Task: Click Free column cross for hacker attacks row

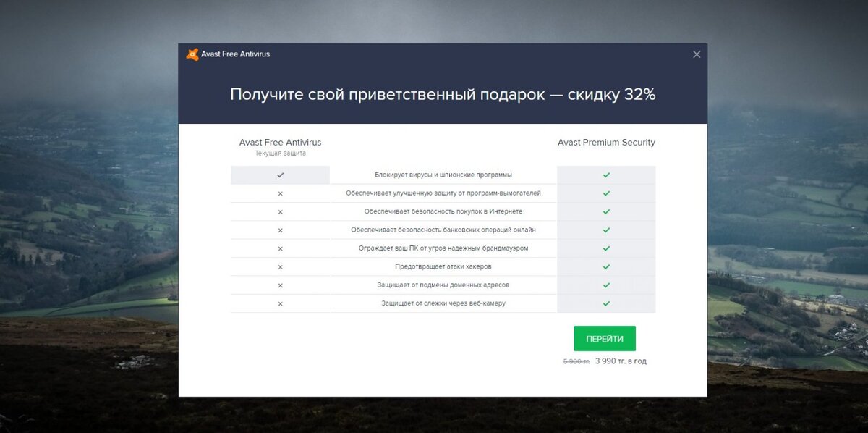Action: pos(280,266)
